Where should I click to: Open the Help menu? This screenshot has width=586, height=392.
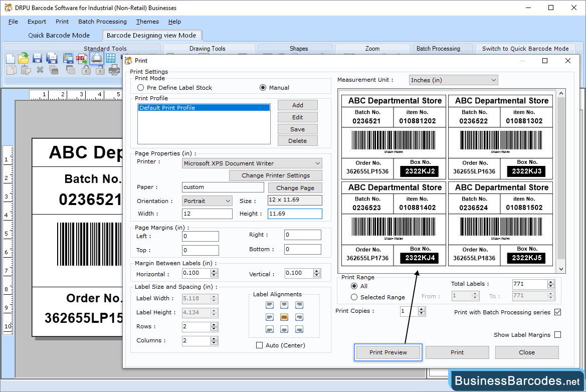point(174,22)
